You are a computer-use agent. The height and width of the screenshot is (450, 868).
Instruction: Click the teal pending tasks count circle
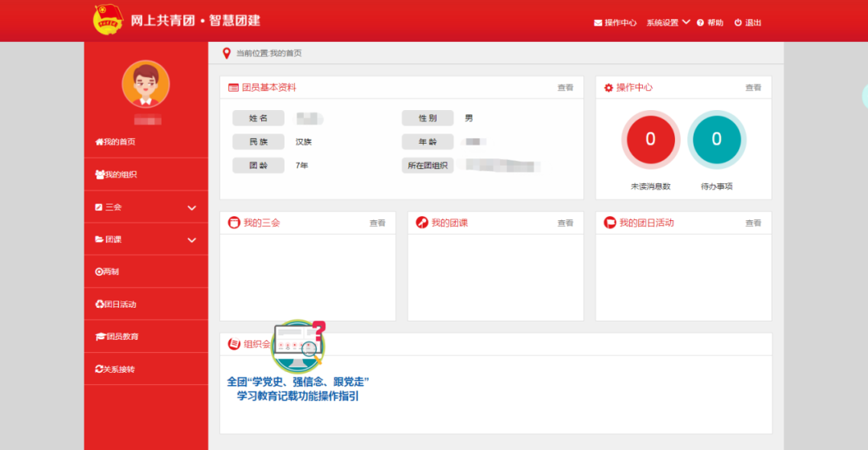pos(716,139)
